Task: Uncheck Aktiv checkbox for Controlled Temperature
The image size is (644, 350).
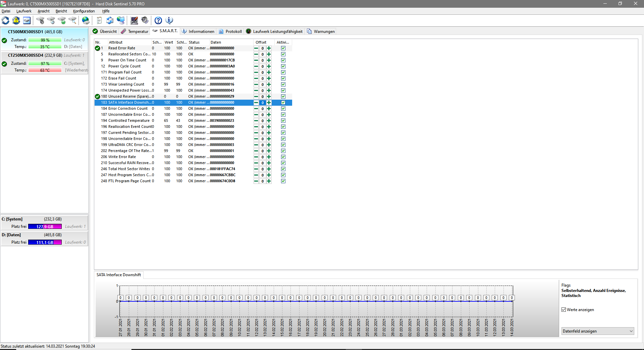Action: (x=283, y=121)
